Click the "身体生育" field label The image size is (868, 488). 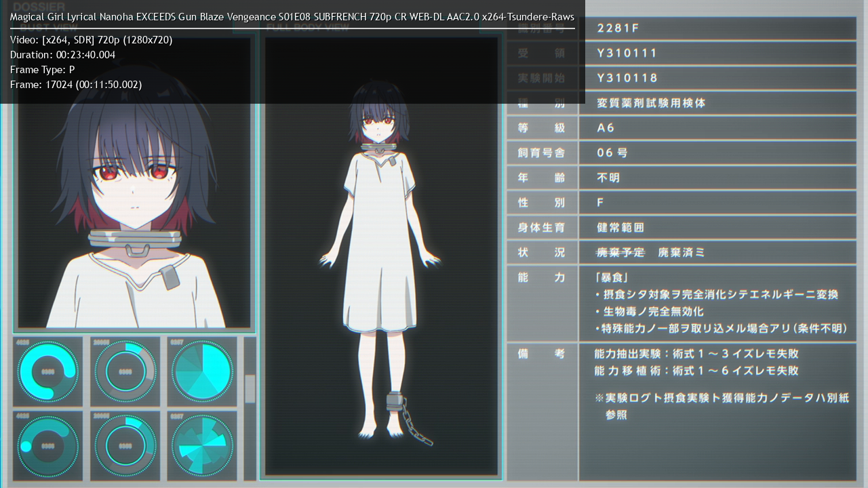pos(541,228)
